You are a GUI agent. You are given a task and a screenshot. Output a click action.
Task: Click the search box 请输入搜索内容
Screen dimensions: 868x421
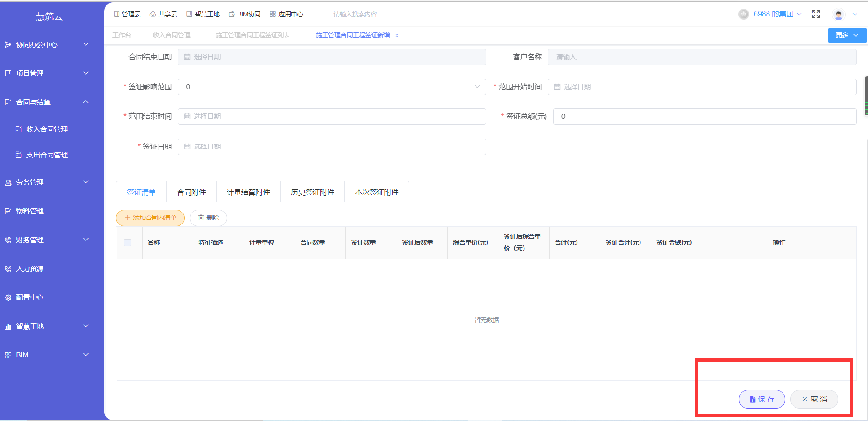(355, 14)
